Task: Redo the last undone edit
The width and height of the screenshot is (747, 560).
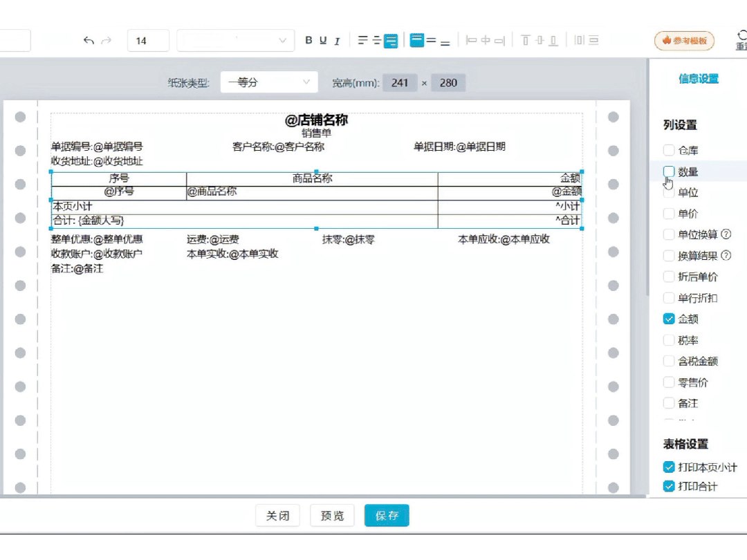Action: pos(107,41)
